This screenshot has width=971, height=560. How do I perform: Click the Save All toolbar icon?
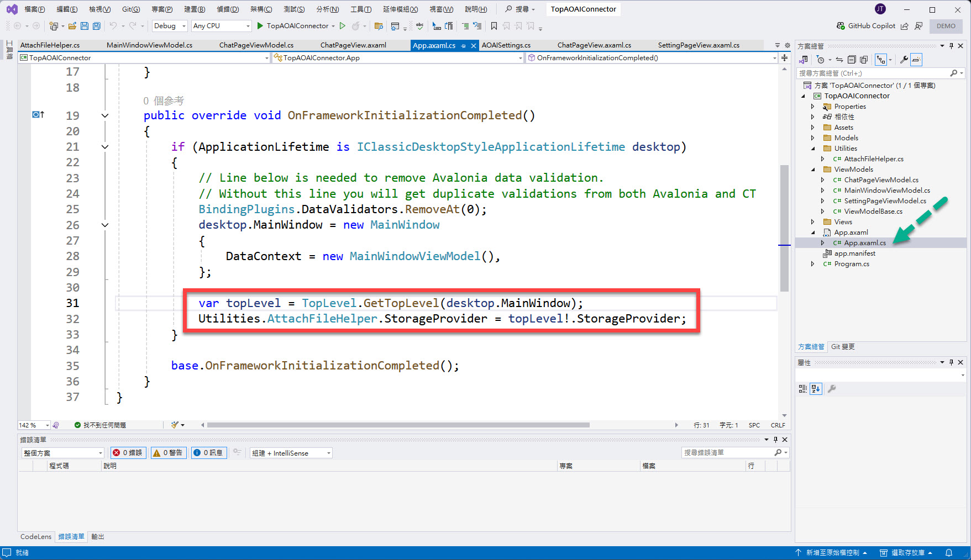[x=97, y=26]
